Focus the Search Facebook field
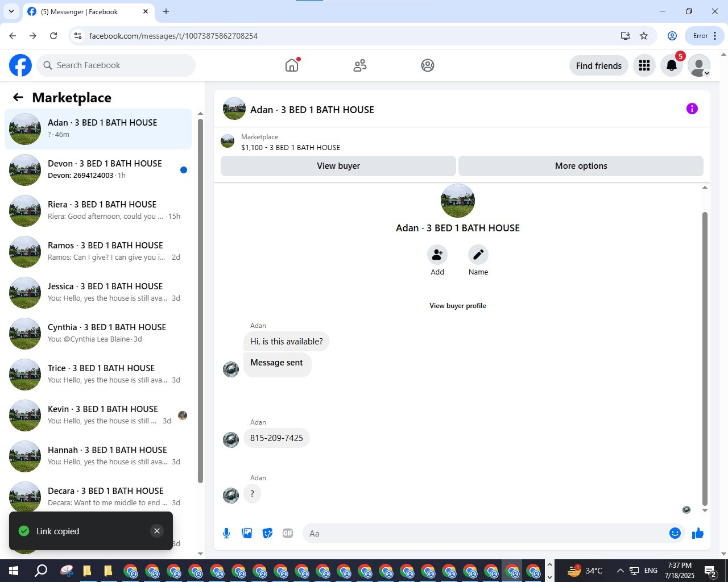This screenshot has width=728, height=582. tap(116, 65)
